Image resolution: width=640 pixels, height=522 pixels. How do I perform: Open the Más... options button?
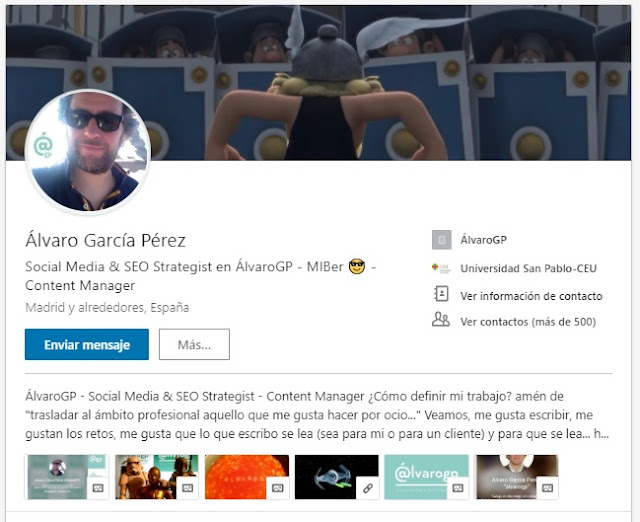(194, 344)
